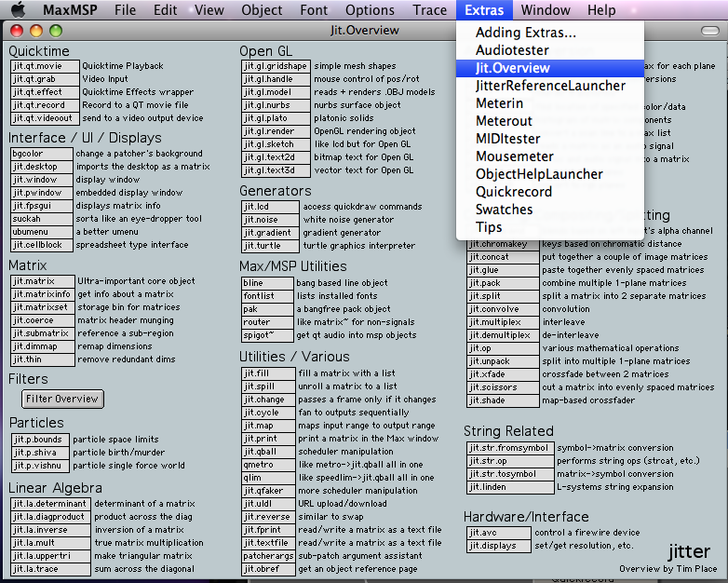Open the Apple menu
The image size is (728, 583).
[x=18, y=9]
